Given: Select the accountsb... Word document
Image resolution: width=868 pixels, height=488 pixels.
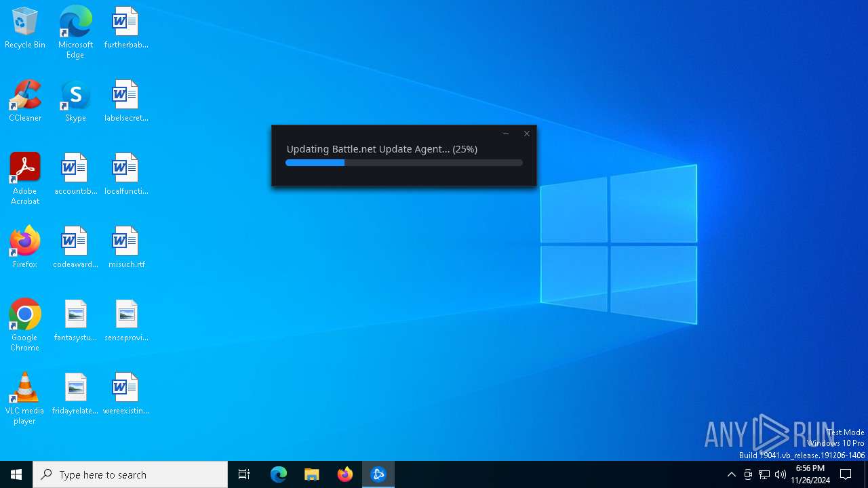Looking at the screenshot, I should (75, 175).
